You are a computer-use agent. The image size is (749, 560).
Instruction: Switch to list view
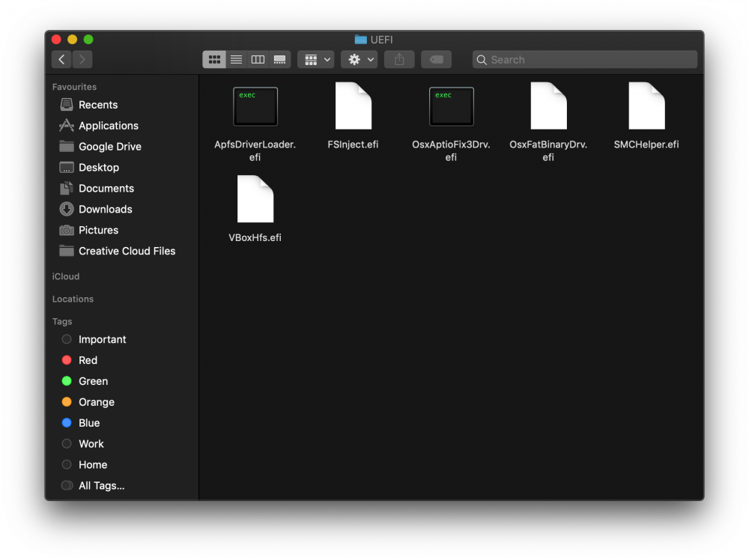(236, 60)
